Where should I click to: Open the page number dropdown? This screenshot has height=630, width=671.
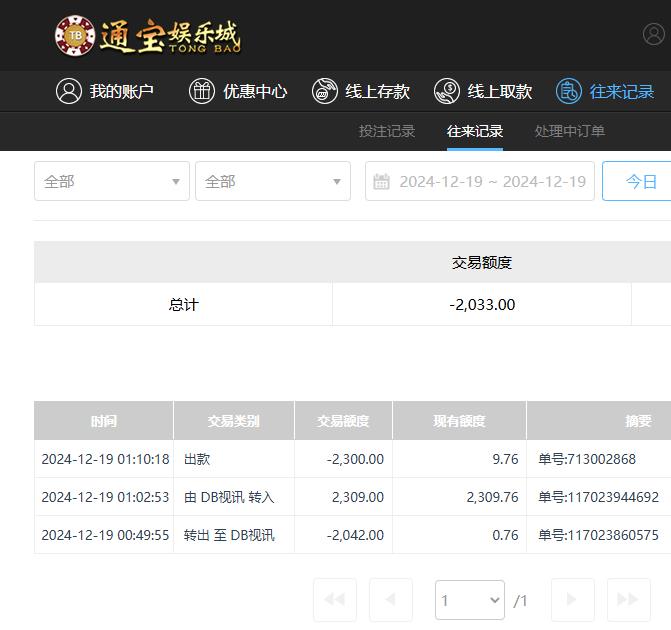coord(470,600)
